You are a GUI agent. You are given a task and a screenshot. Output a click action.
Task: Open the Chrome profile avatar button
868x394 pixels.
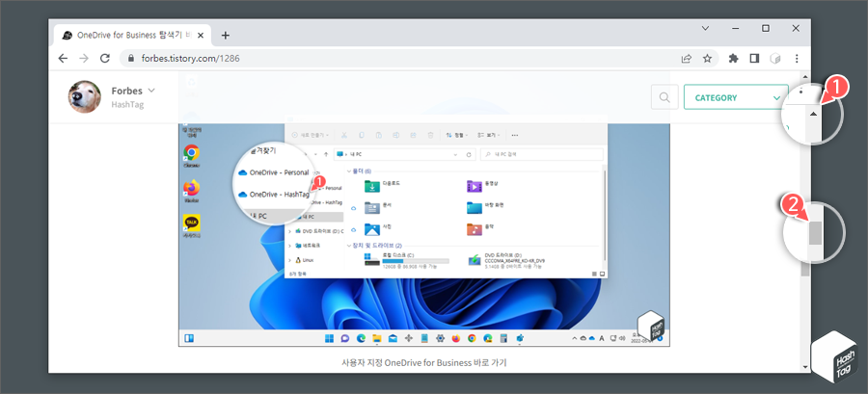775,58
